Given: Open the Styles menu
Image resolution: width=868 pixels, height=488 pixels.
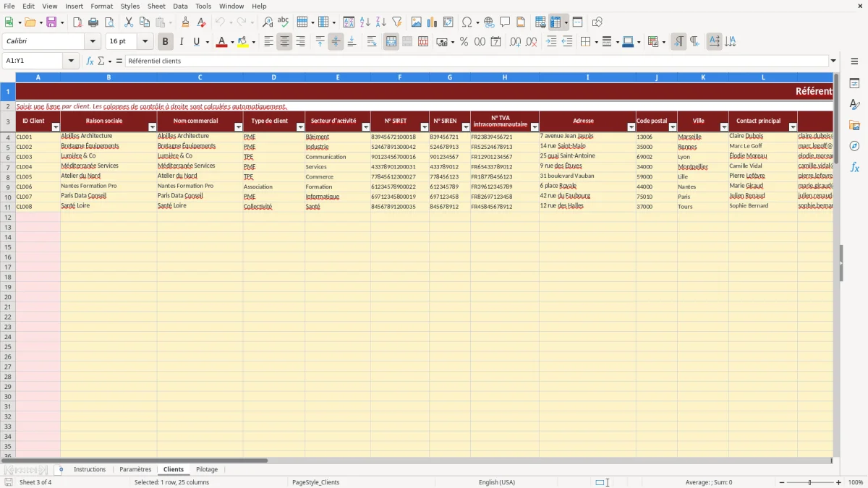Looking at the screenshot, I should 130,6.
